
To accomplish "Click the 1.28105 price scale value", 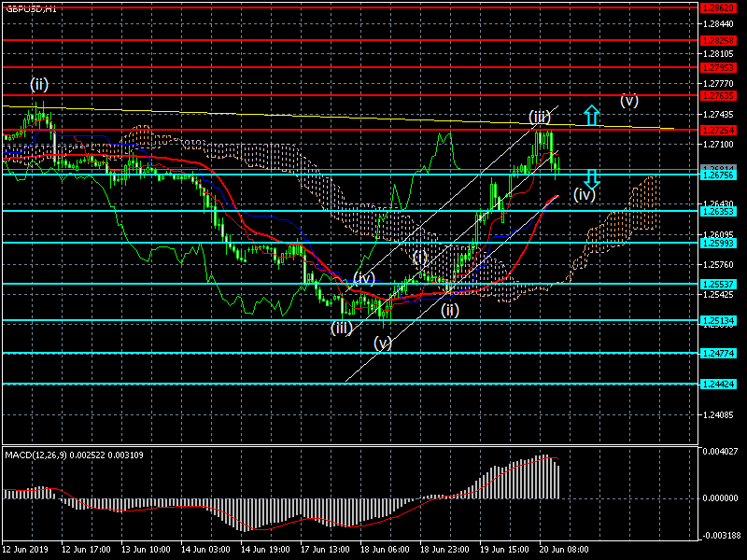I will pyautogui.click(x=718, y=54).
